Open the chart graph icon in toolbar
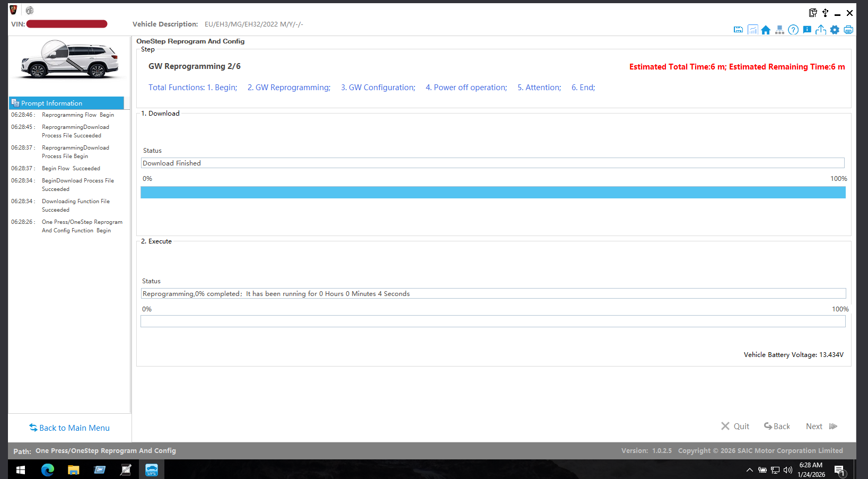Viewport: 868px width, 479px height. click(752, 30)
